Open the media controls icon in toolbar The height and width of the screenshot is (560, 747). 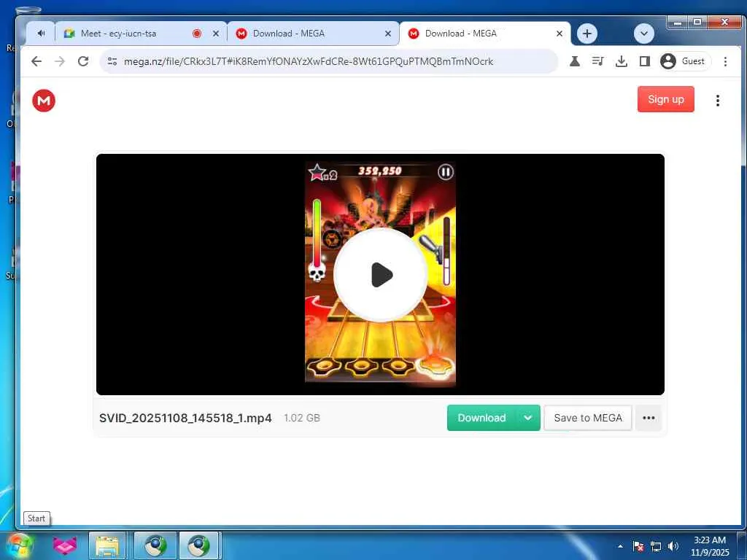point(598,61)
